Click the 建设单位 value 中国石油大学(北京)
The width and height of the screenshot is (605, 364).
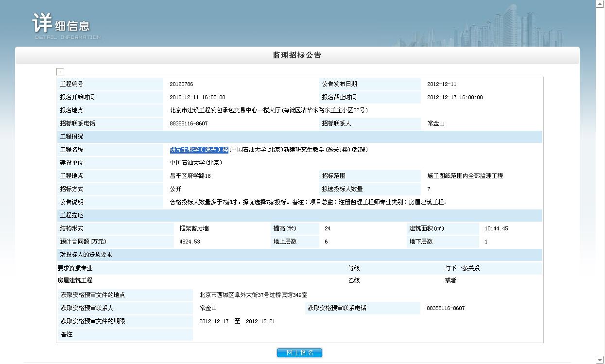point(196,163)
